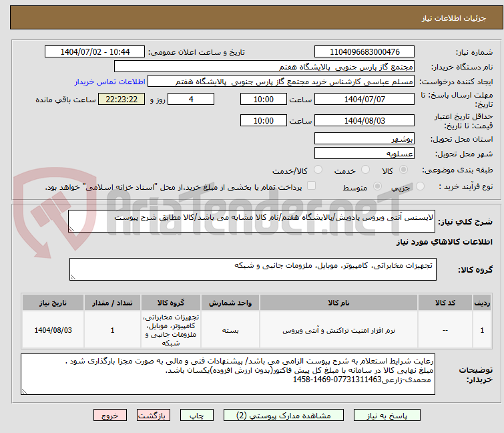Click the خروج exit button

click(x=110, y=415)
